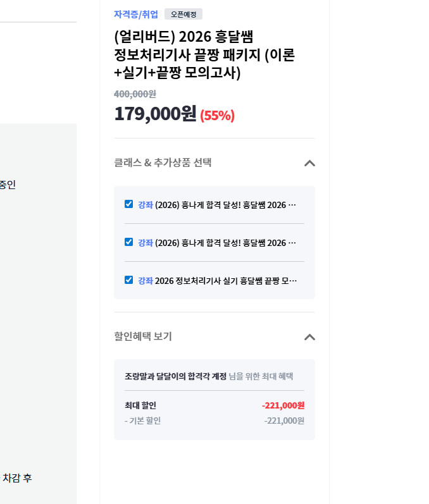Select the 2026 정보처리기사 실기 course title
Viewport: 429px width, 504px height.
coord(226,281)
